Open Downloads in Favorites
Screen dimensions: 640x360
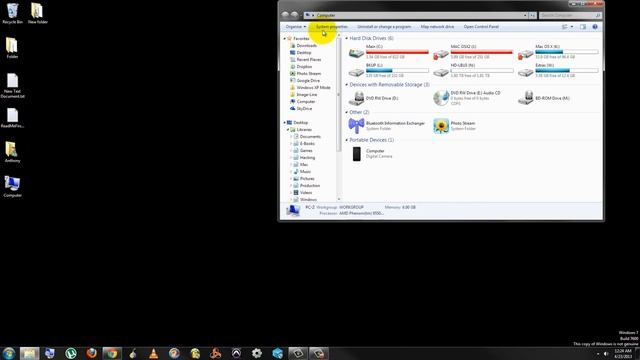[x=307, y=46]
